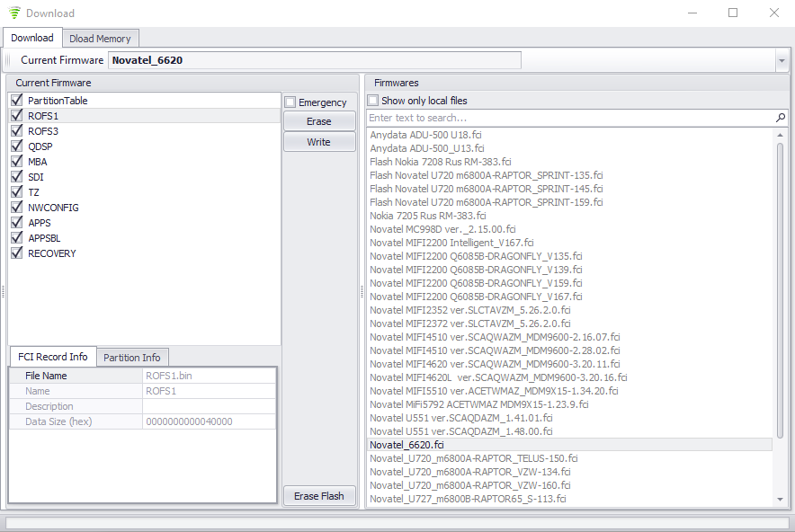Viewport: 795px width, 532px height.
Task: Disable the APPS checkbox
Action: (17, 222)
